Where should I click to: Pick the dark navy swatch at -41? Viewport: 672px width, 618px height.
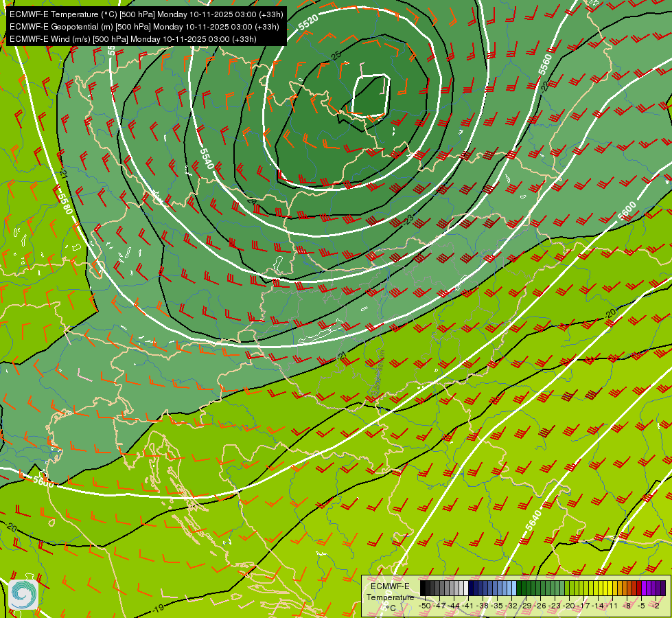pyautogui.click(x=471, y=588)
